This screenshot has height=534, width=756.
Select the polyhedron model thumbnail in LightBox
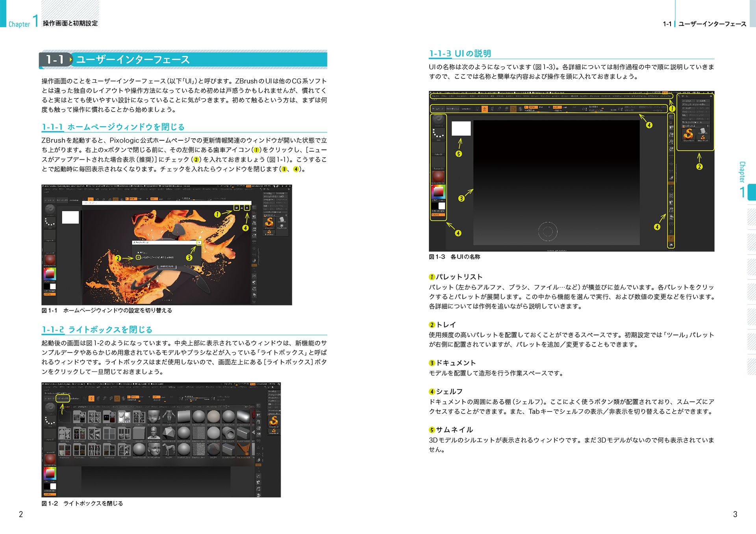[169, 433]
